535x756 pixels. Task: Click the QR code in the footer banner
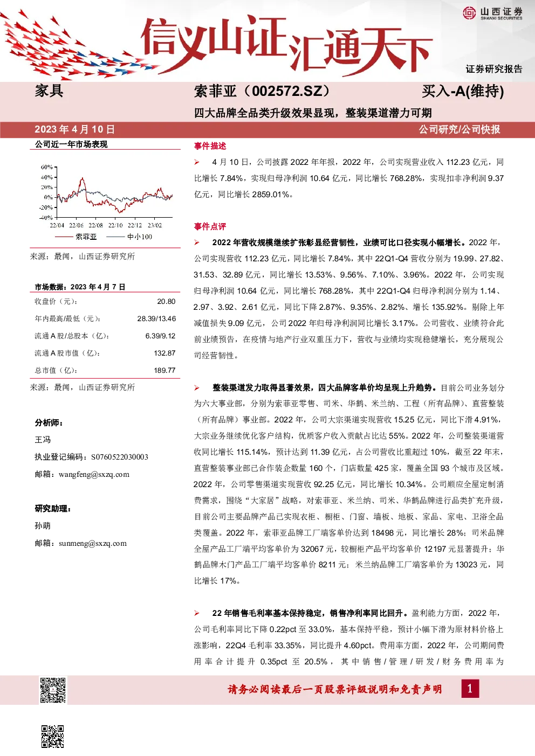pos(53,690)
